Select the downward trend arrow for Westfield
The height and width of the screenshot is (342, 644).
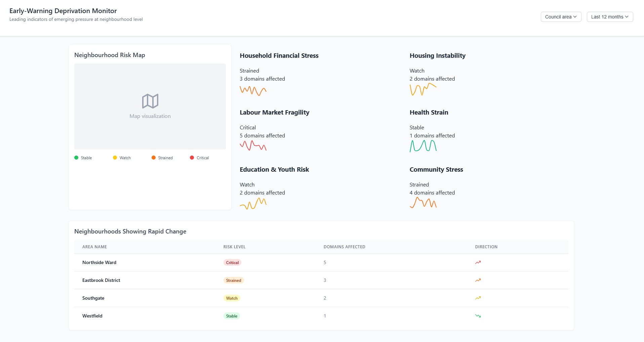click(x=478, y=316)
